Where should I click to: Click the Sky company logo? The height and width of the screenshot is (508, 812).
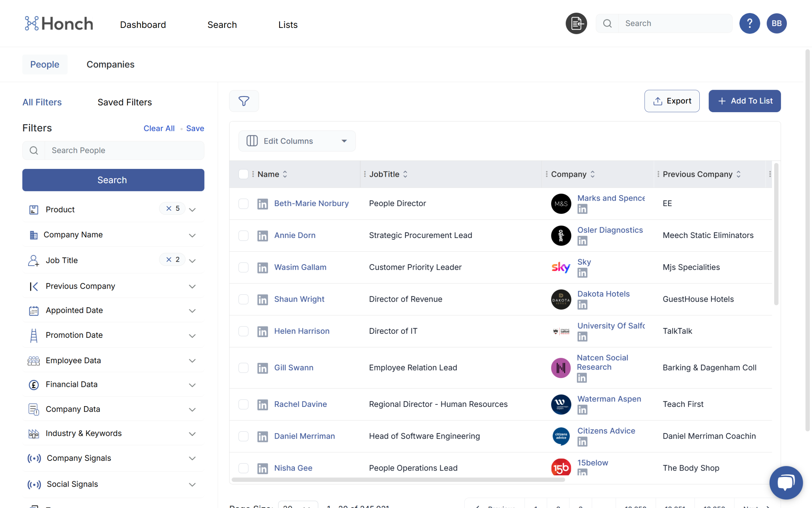coord(560,267)
